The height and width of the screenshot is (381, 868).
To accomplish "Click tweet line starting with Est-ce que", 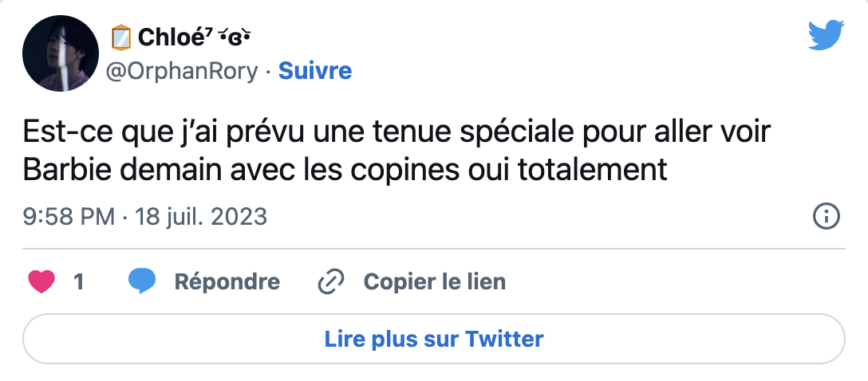I will coord(396,132).
